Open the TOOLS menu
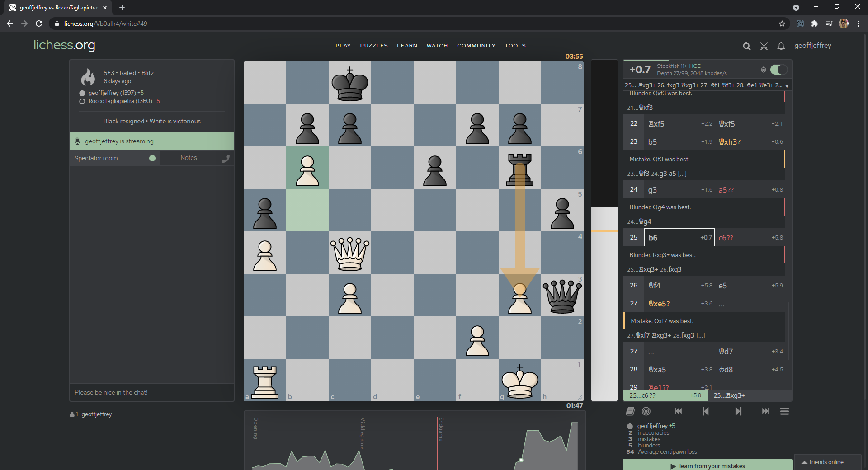Image resolution: width=868 pixels, height=470 pixels. 515,46
